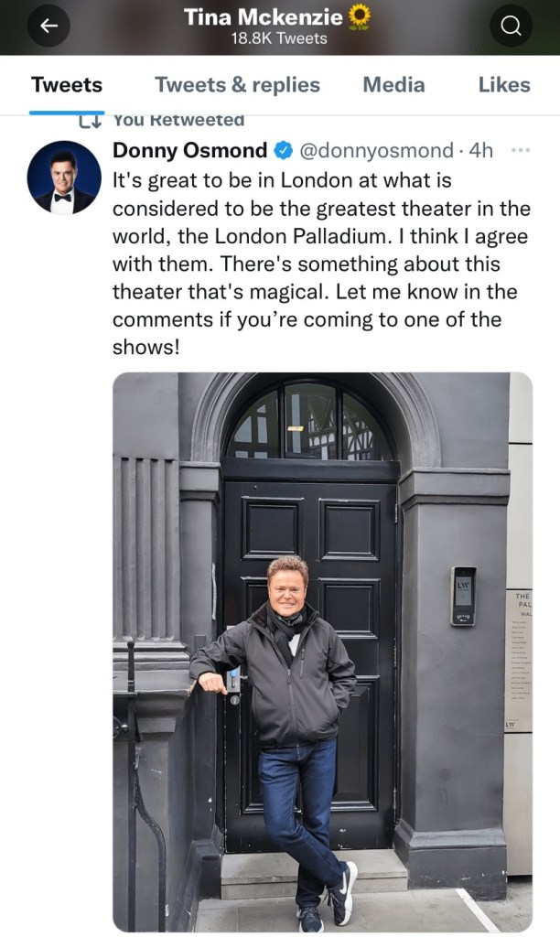Switch to the Tweets tab
560x937 pixels.
[67, 85]
